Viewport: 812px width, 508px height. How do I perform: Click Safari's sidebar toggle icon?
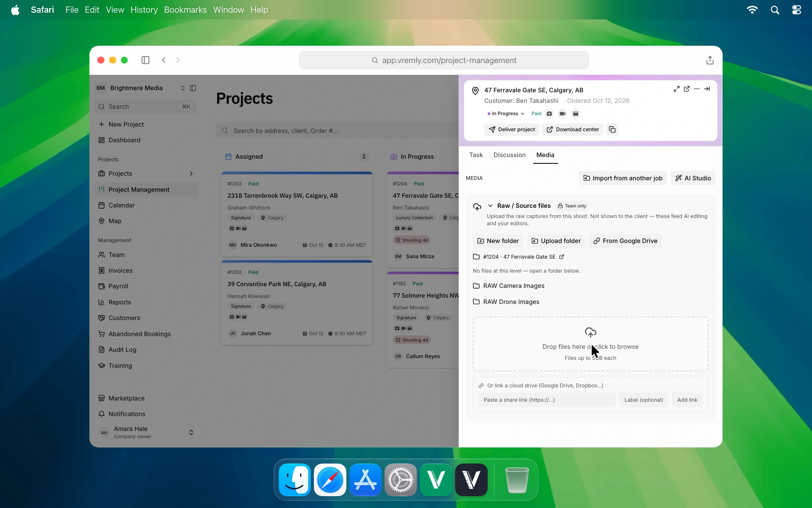pos(145,60)
